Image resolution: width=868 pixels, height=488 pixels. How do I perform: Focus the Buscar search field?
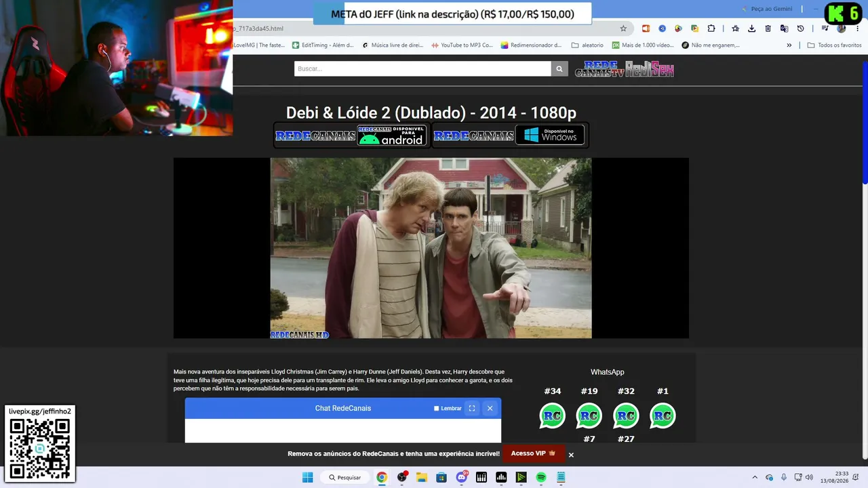[422, 68]
